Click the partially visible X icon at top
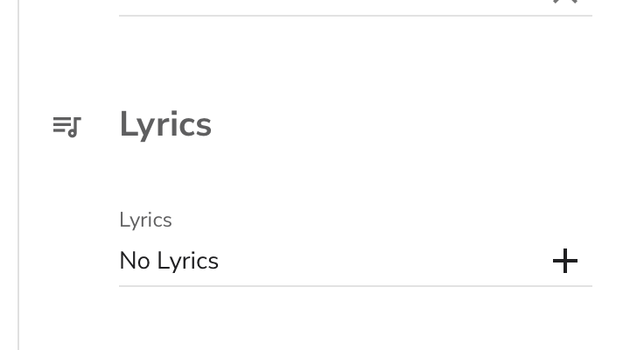The width and height of the screenshot is (644, 350). click(565, 2)
